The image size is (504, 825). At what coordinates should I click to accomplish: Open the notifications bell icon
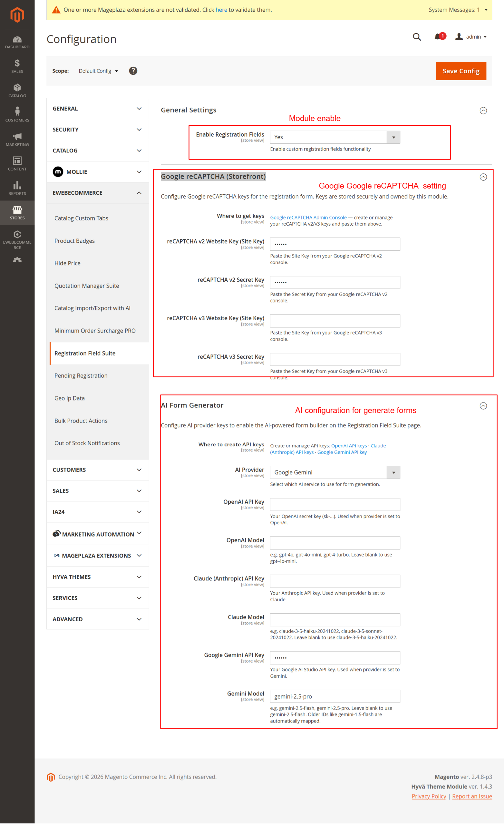click(x=437, y=37)
